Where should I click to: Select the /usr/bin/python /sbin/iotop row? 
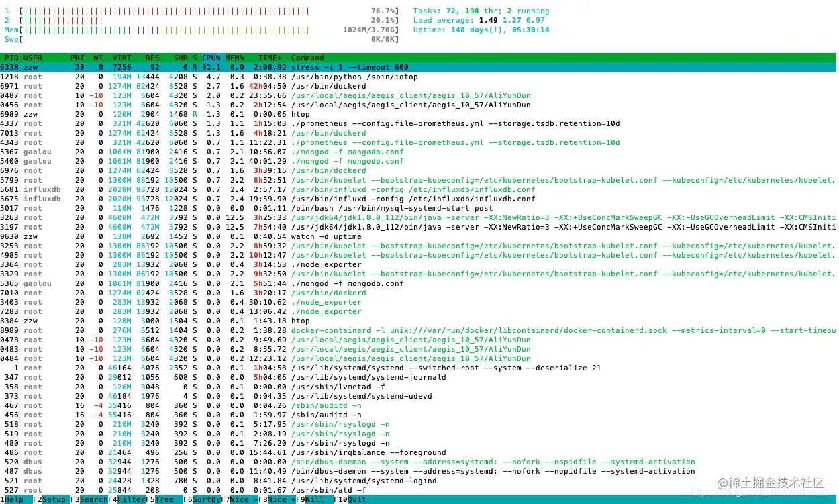418,77
